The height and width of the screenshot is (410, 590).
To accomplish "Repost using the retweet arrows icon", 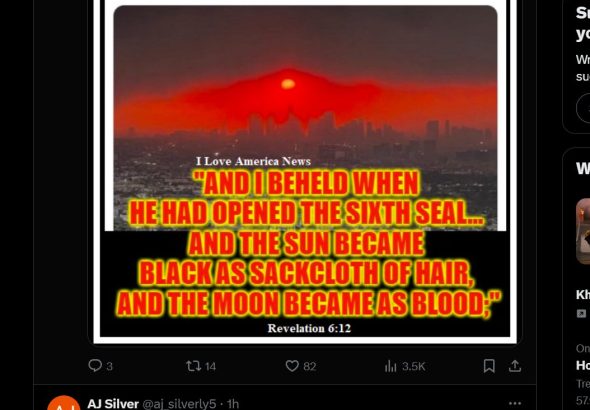I will (193, 366).
